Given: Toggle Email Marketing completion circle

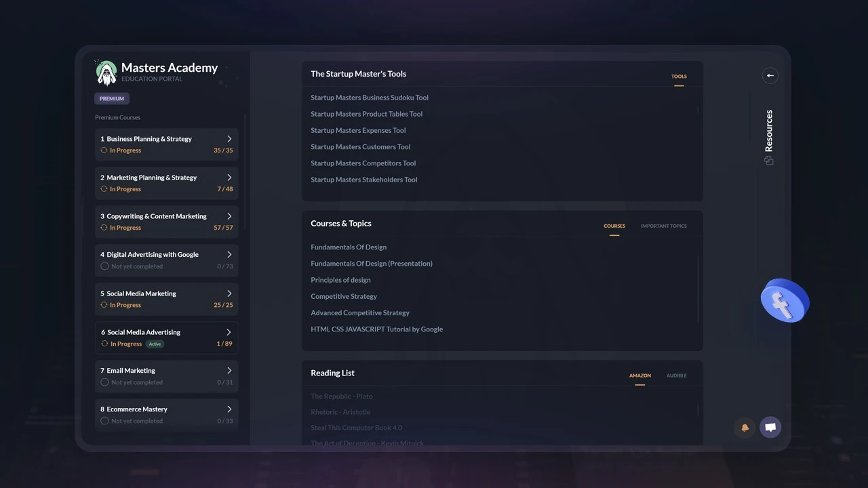Looking at the screenshot, I should coord(104,382).
